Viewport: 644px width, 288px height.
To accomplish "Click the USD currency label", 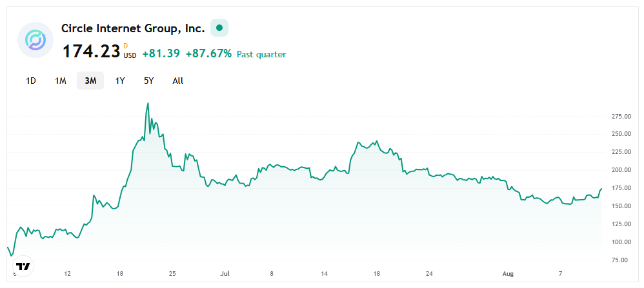I will pos(130,55).
